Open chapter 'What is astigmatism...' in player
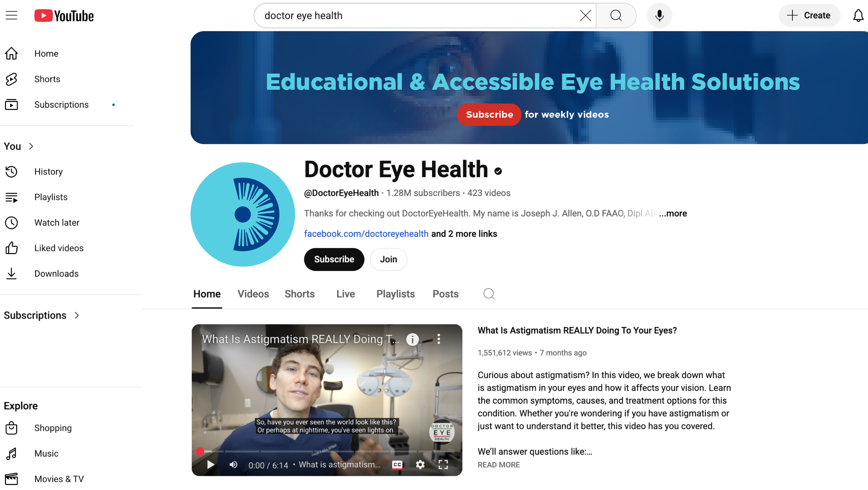868x490 pixels. click(340, 465)
